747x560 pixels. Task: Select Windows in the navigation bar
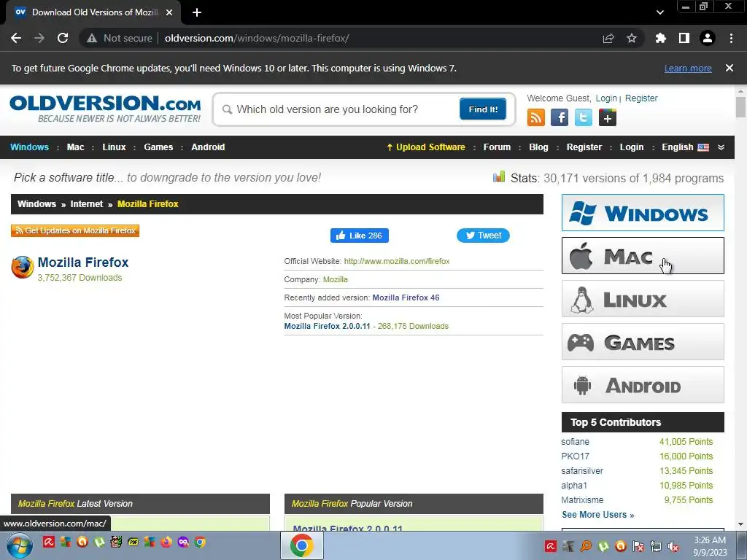click(29, 147)
